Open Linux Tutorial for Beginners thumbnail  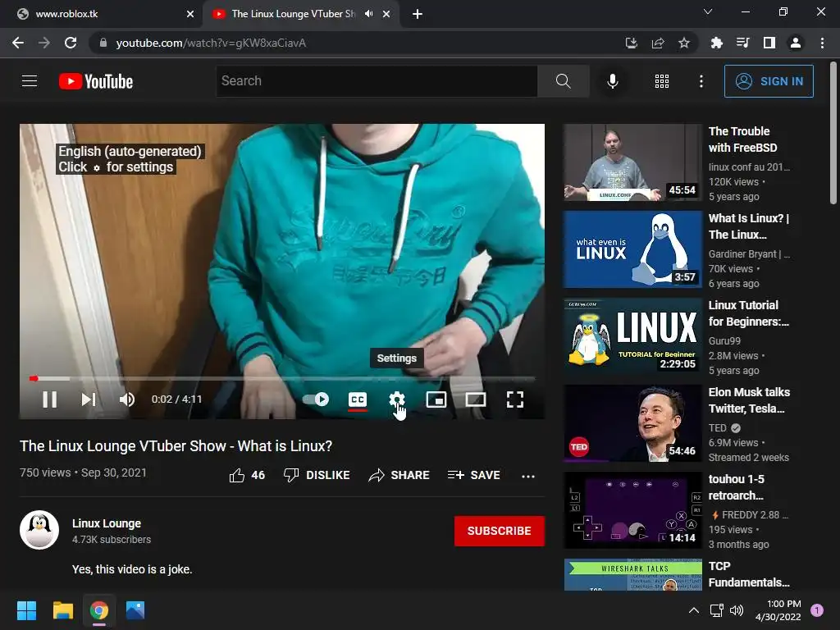point(632,336)
